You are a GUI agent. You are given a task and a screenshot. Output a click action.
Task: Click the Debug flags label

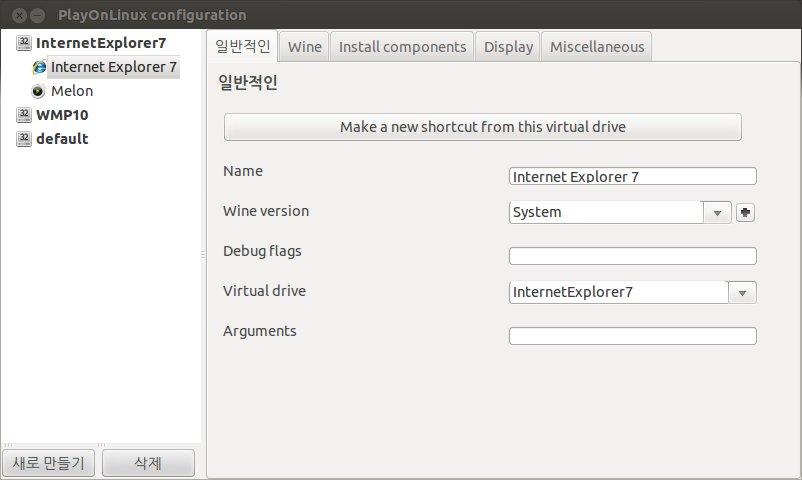click(x=262, y=251)
